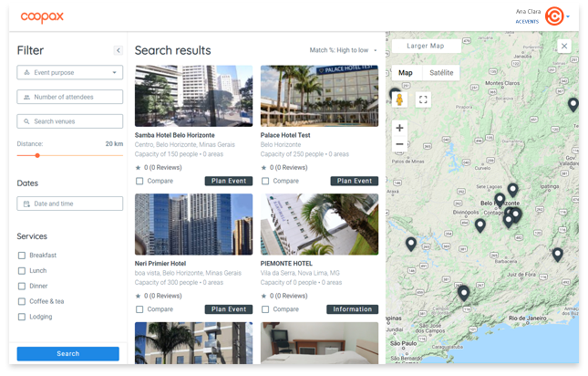The image size is (588, 376).
Task: Click Plan Event for Palace Hotel Test
Action: [x=355, y=181]
